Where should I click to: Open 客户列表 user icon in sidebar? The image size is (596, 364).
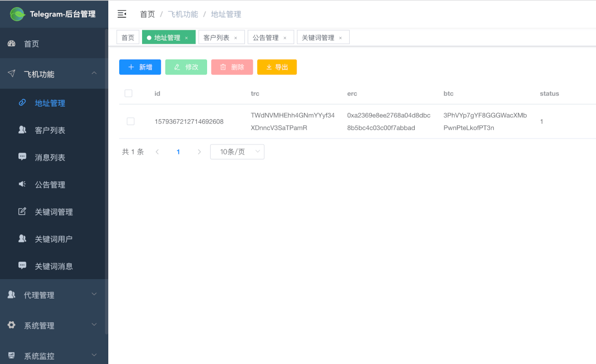point(22,130)
